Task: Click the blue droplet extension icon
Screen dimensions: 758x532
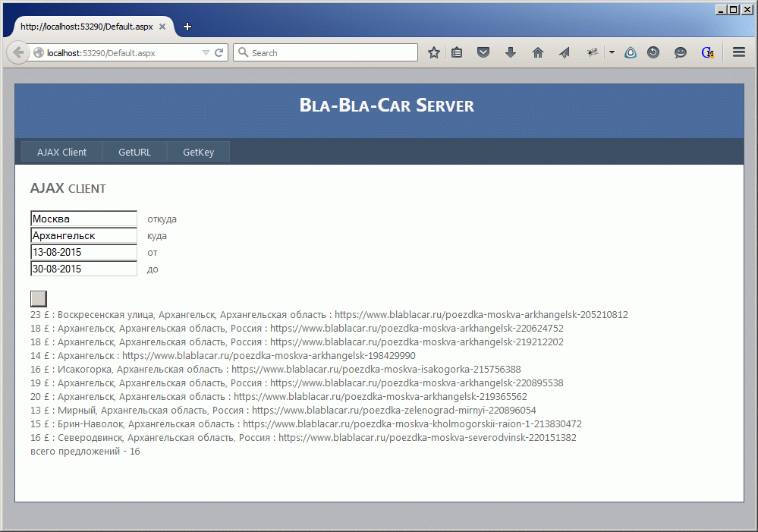Action: pos(631,52)
